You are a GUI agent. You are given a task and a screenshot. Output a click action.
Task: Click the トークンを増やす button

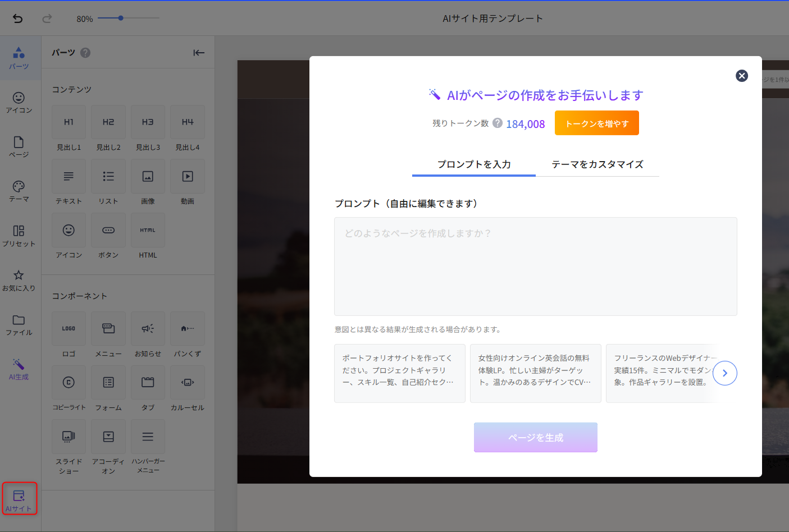point(596,123)
